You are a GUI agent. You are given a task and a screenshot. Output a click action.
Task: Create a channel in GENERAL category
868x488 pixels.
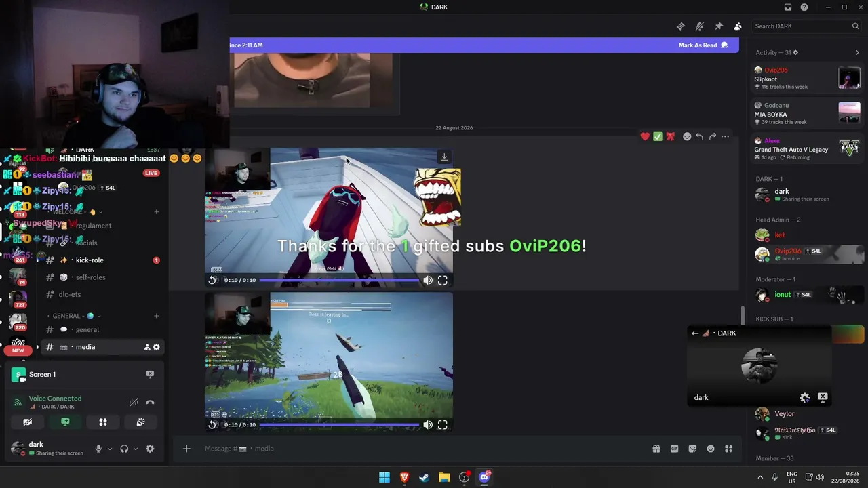click(x=156, y=316)
